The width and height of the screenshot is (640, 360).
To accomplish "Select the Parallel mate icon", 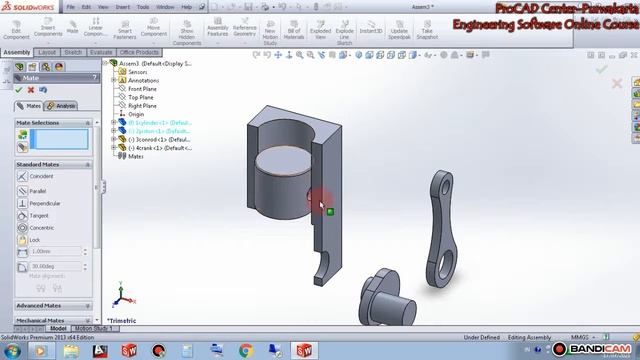I will (22, 191).
